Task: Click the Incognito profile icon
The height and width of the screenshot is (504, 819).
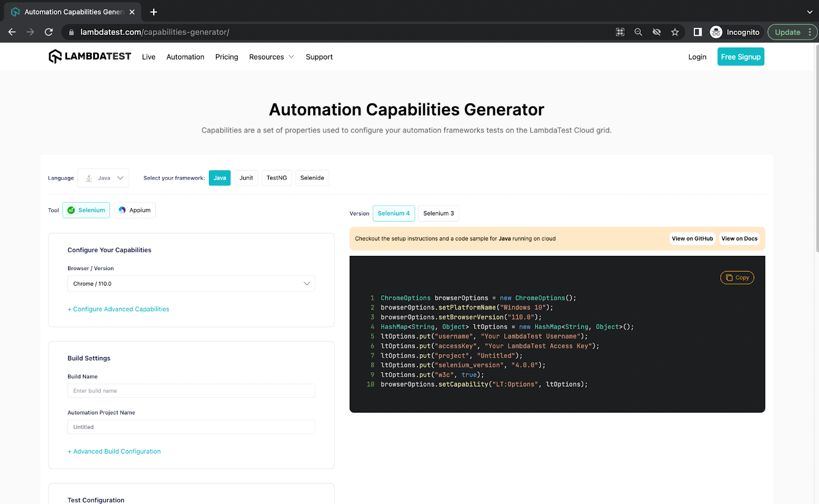Action: [716, 32]
